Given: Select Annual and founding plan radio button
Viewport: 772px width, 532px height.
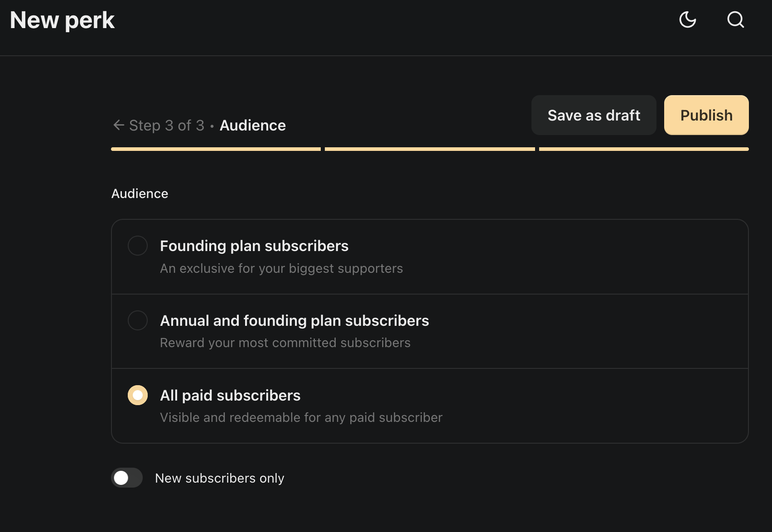Looking at the screenshot, I should point(138,320).
